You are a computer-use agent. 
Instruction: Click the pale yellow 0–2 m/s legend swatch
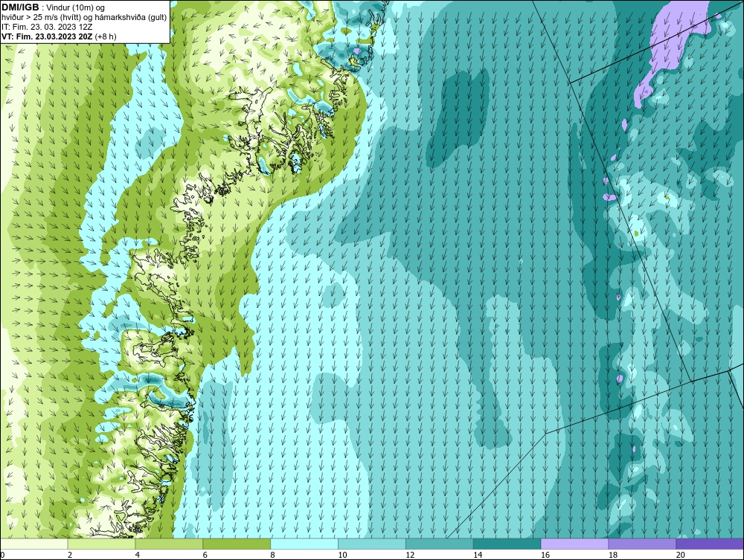[x=34, y=544]
